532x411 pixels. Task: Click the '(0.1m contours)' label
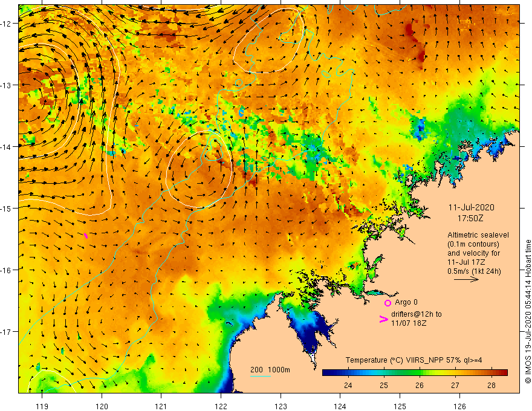click(473, 244)
